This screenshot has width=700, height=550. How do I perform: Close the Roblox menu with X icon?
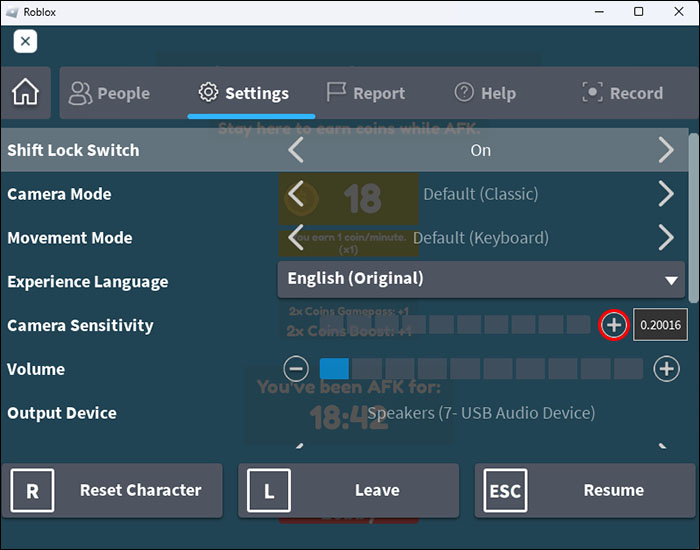(x=25, y=42)
